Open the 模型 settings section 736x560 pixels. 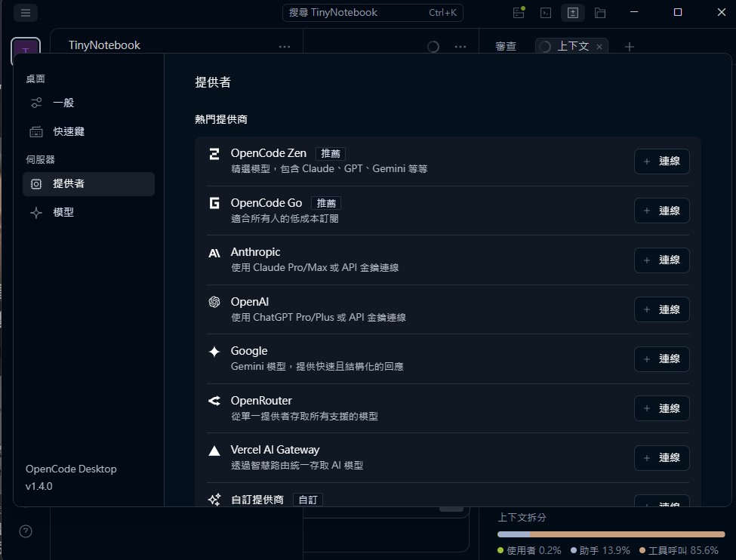pyautogui.click(x=89, y=212)
